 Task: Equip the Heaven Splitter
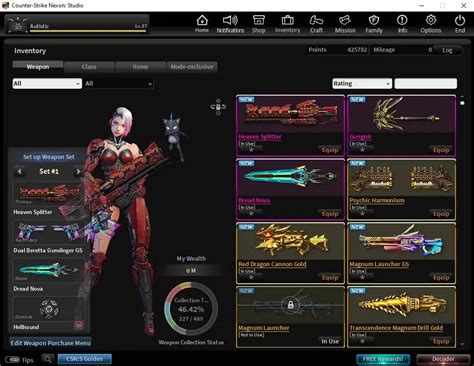(x=330, y=150)
